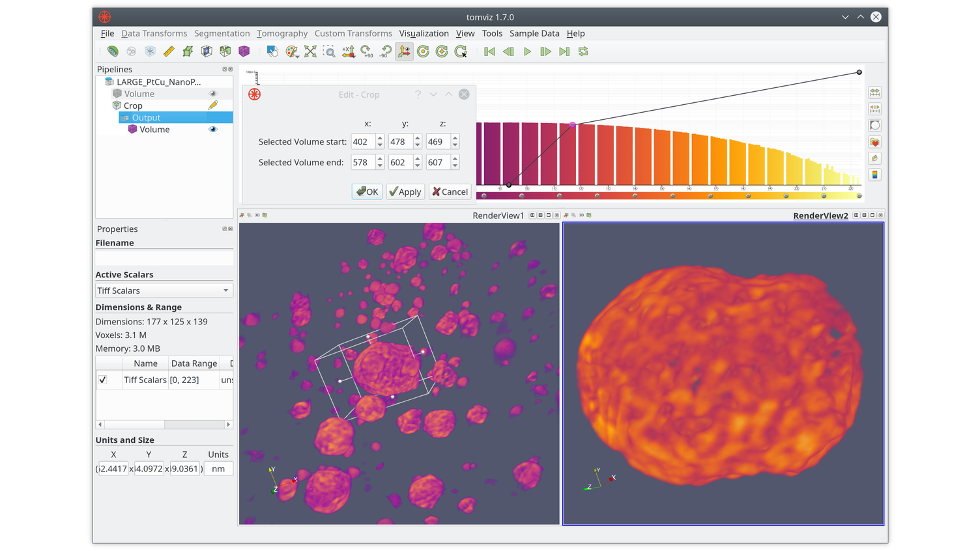Rotate the view +90 degrees
The image size is (980, 551).
(x=366, y=51)
